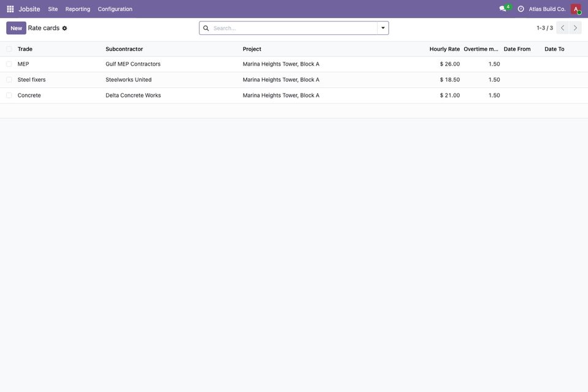Open the Steelworks United record
The height and width of the screenshot is (392, 588).
pos(128,80)
